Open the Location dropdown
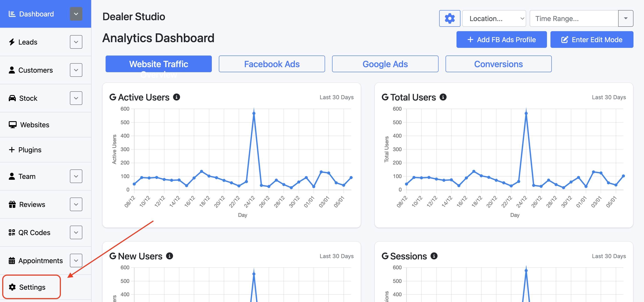The image size is (644, 302). pos(494,18)
